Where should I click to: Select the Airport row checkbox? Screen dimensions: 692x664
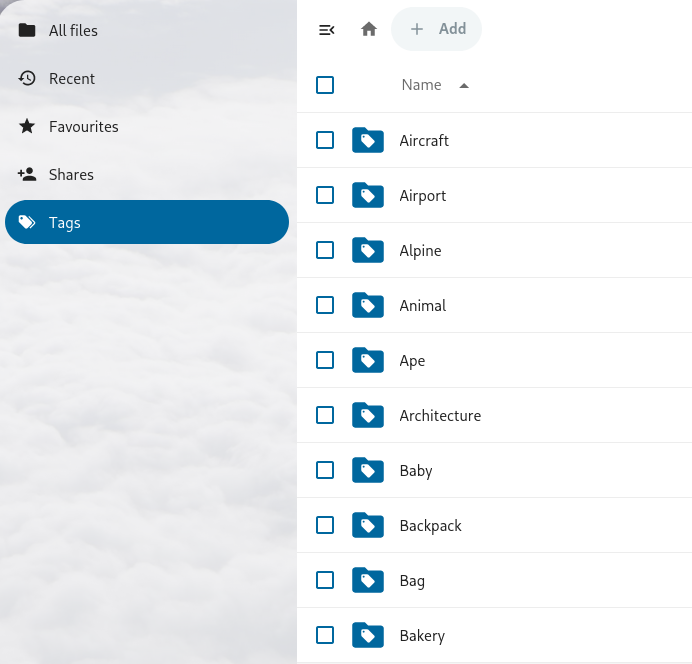coord(325,196)
